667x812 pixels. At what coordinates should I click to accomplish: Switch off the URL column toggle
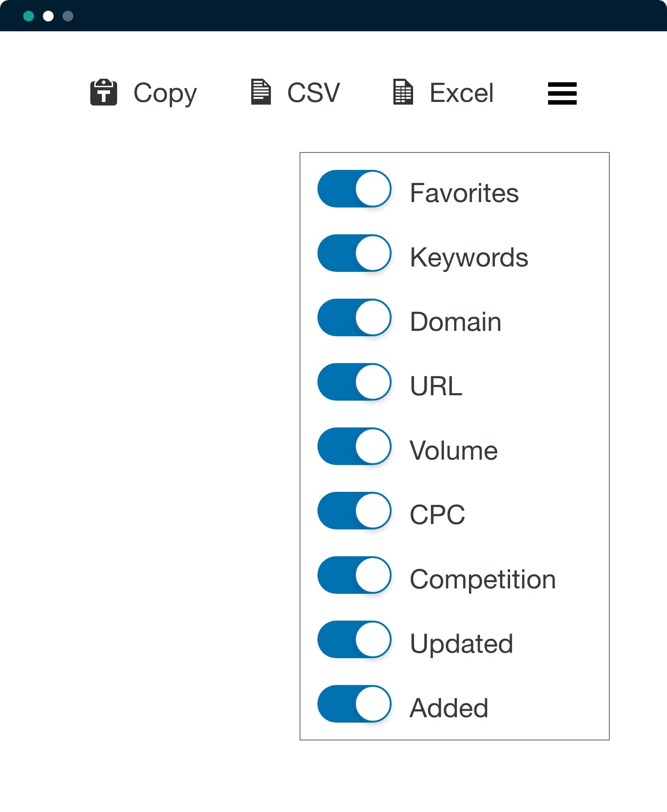click(x=355, y=382)
